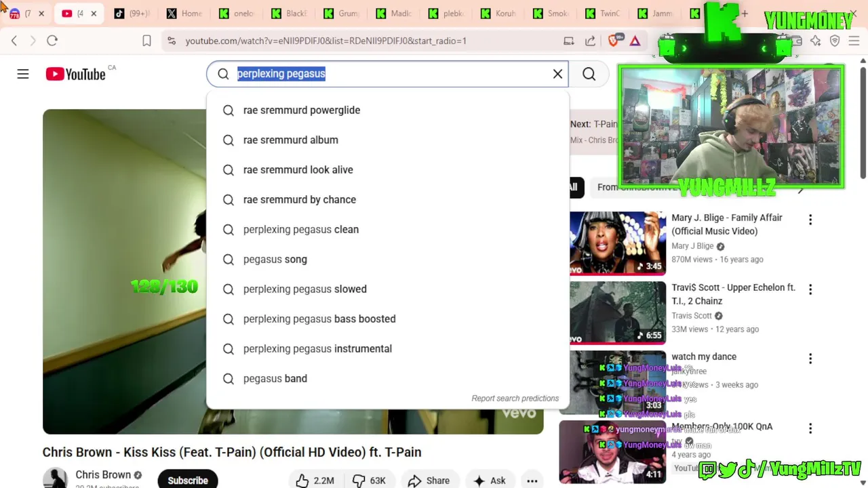Select suggestion rae sremmurd album
This screenshot has height=488, width=868.
(x=388, y=140)
